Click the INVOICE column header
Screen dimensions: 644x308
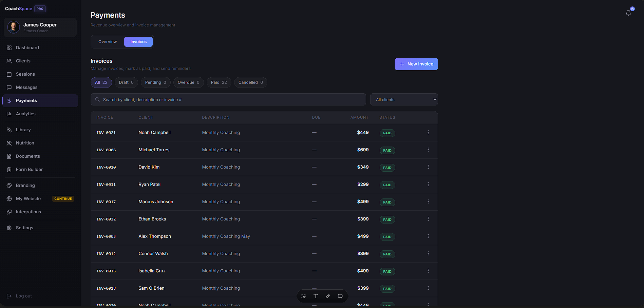point(105,117)
